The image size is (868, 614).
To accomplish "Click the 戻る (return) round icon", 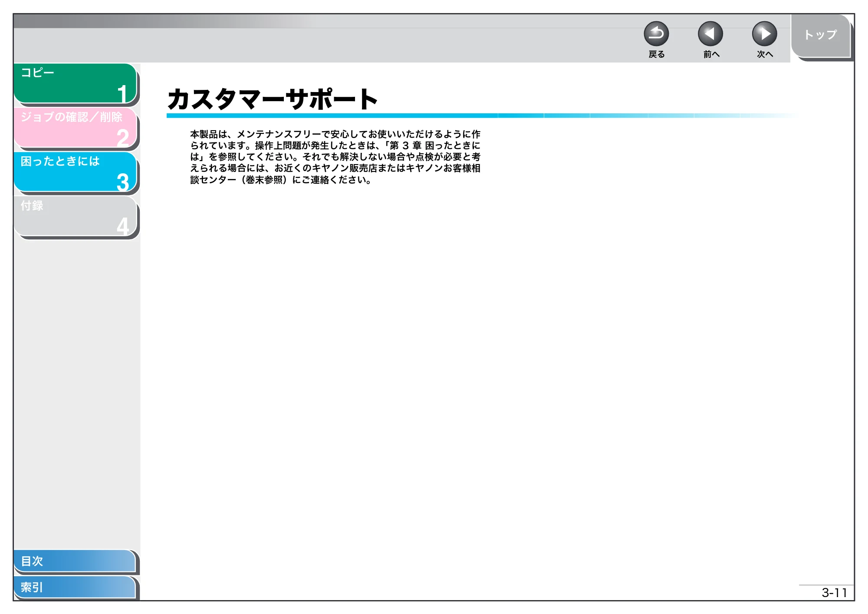I will pyautogui.click(x=656, y=34).
